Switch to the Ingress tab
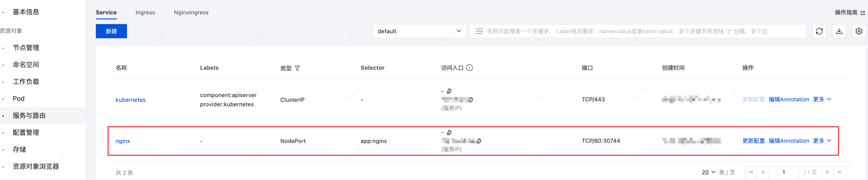This screenshot has height=180, width=868. (x=145, y=12)
